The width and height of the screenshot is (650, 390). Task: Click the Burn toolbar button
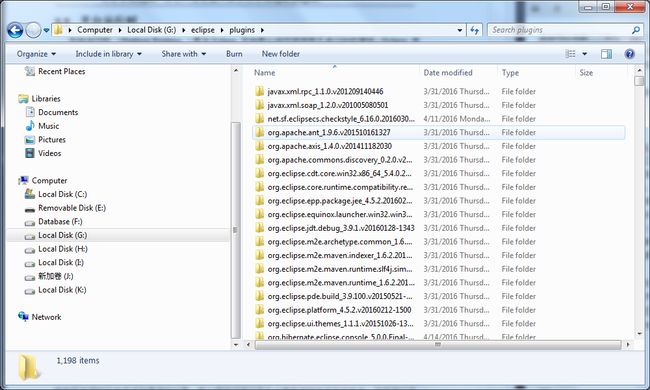point(234,54)
